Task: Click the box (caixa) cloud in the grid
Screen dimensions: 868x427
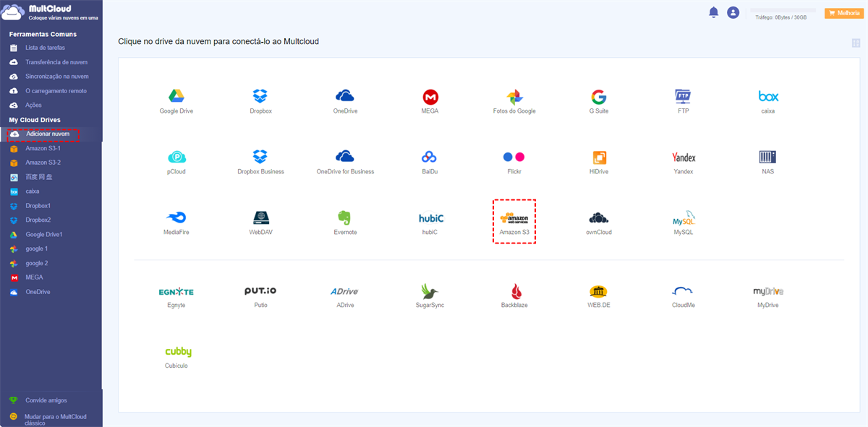Action: pyautogui.click(x=768, y=102)
